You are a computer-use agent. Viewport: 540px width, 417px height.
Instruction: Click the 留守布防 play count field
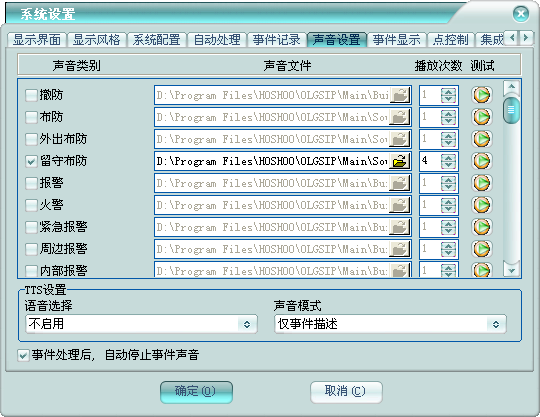(430, 161)
